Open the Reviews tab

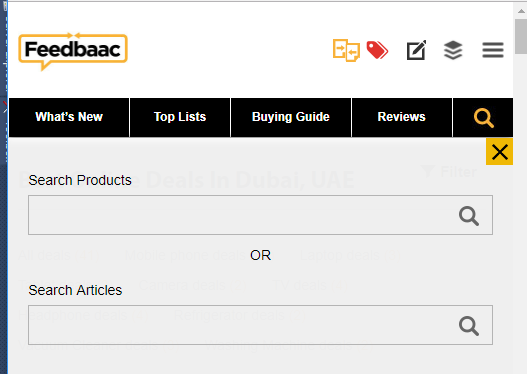click(402, 118)
